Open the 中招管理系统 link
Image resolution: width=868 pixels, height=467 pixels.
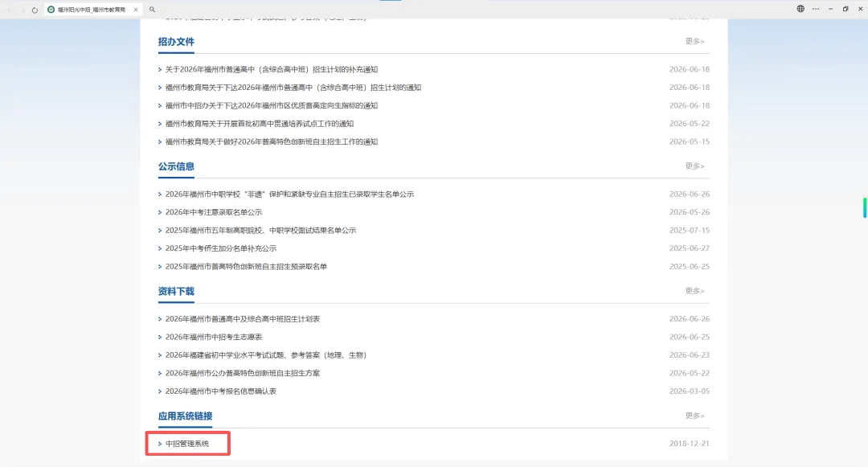187,444
